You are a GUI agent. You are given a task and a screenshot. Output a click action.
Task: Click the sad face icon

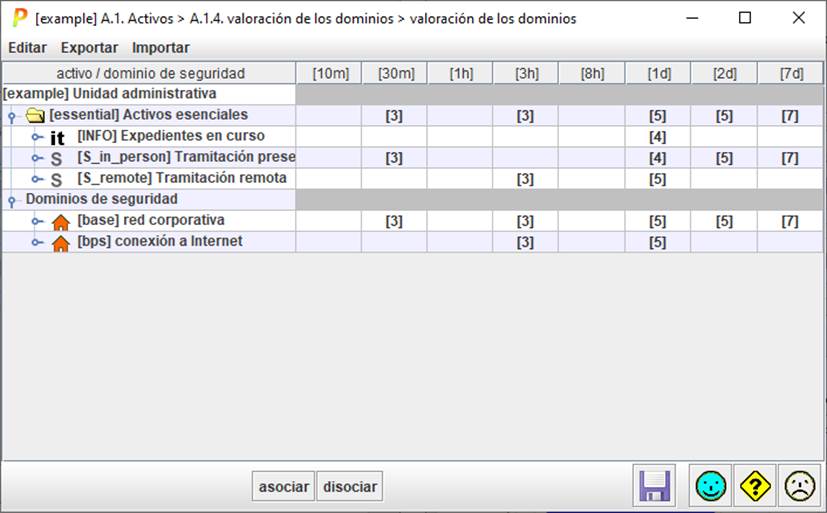click(799, 486)
